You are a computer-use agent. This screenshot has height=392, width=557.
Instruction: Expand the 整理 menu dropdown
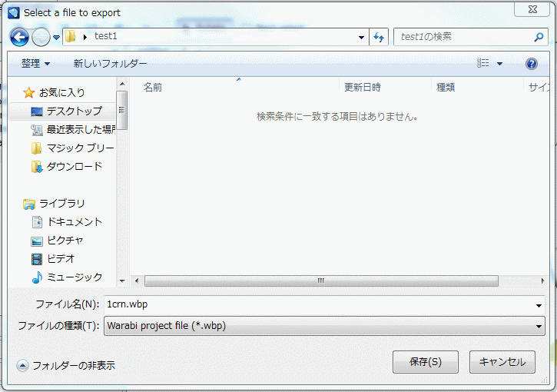pyautogui.click(x=36, y=64)
